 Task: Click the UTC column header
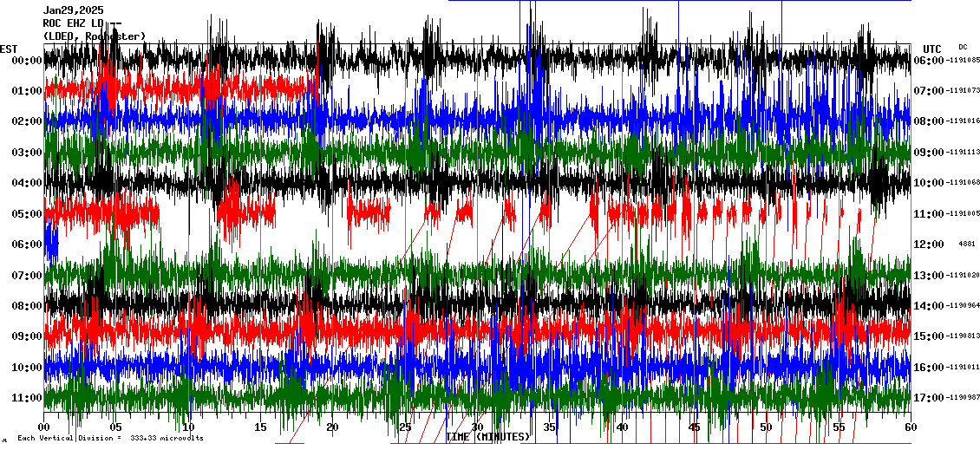[x=932, y=49]
